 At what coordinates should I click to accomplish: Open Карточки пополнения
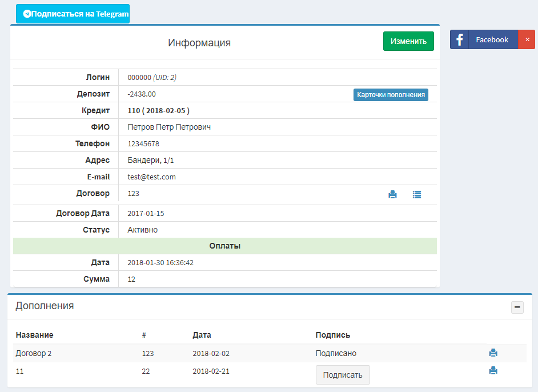coord(390,95)
